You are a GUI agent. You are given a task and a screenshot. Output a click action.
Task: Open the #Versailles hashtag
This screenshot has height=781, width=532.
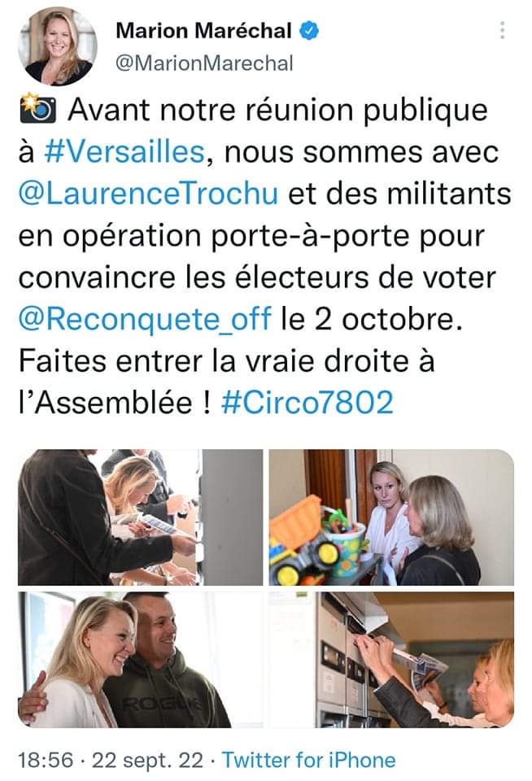[124, 152]
